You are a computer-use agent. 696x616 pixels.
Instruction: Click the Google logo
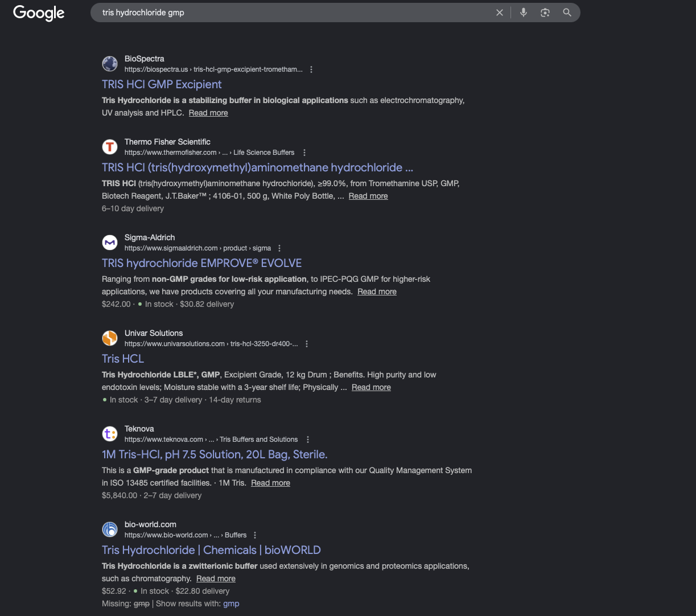(39, 13)
